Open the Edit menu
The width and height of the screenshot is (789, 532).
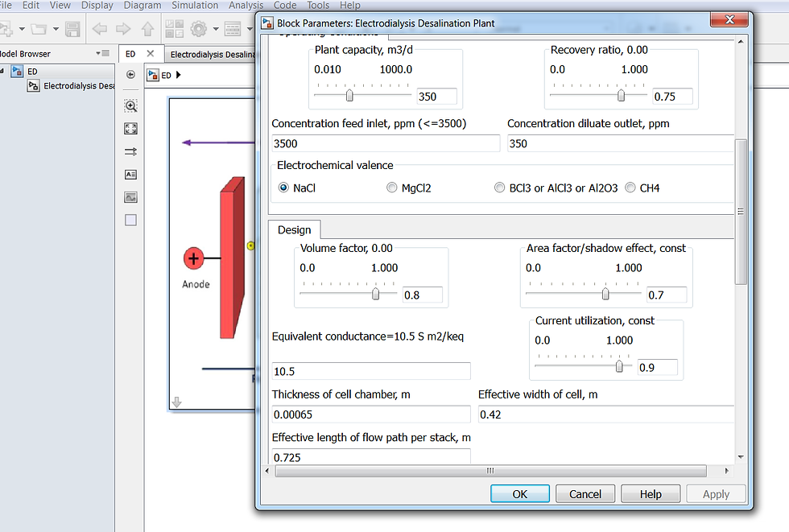[31, 5]
